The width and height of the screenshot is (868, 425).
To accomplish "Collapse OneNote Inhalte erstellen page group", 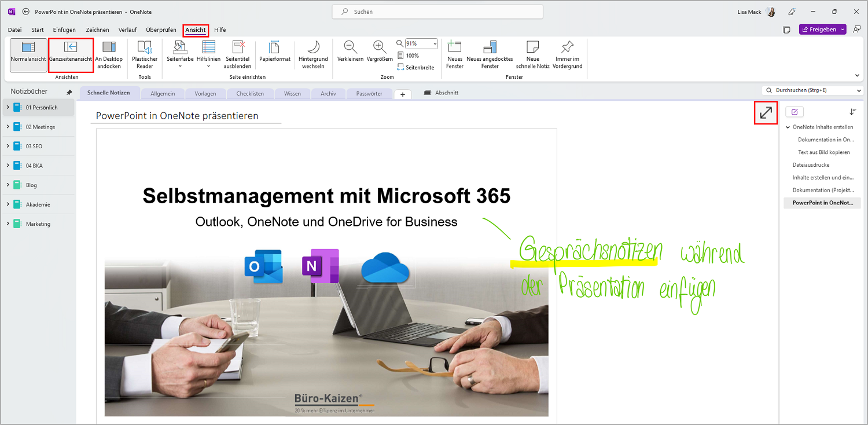I will [788, 127].
